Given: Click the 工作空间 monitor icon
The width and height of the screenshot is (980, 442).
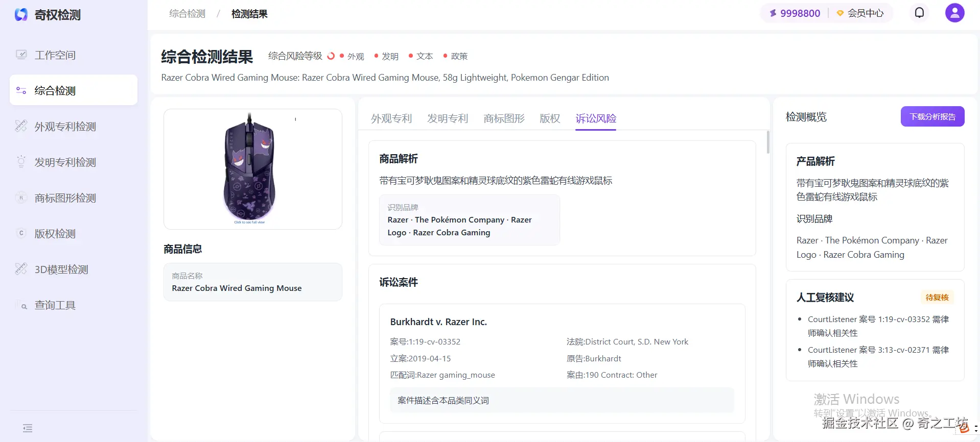Looking at the screenshot, I should [21, 54].
